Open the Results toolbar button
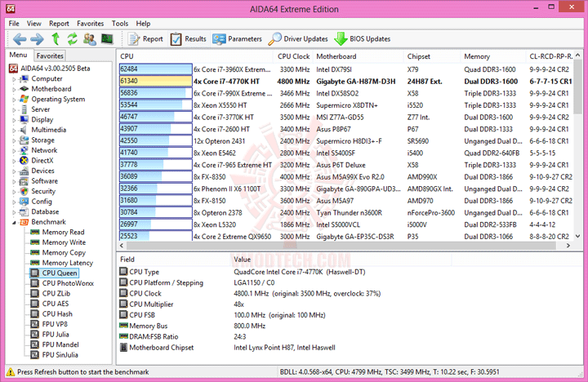 (189, 39)
